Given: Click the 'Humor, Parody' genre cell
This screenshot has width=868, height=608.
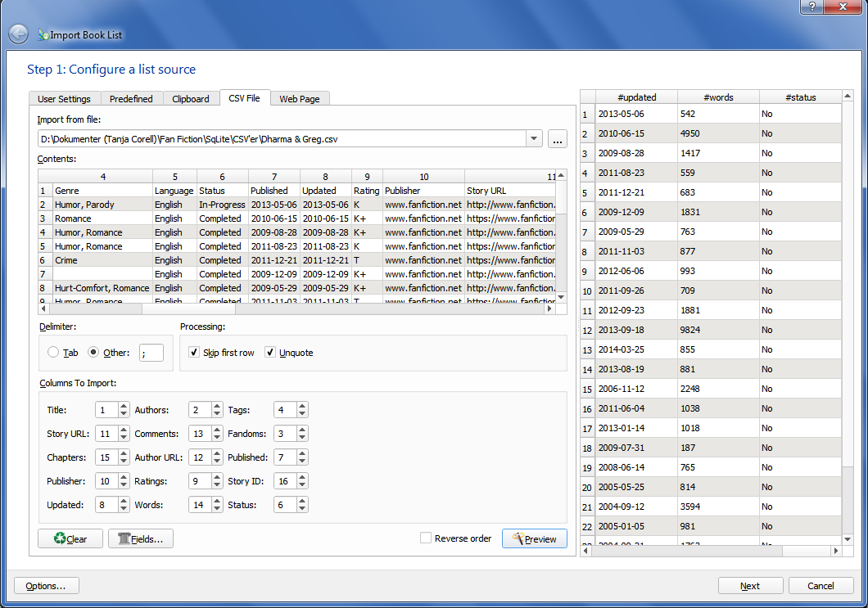Looking at the screenshot, I should click(102, 204).
